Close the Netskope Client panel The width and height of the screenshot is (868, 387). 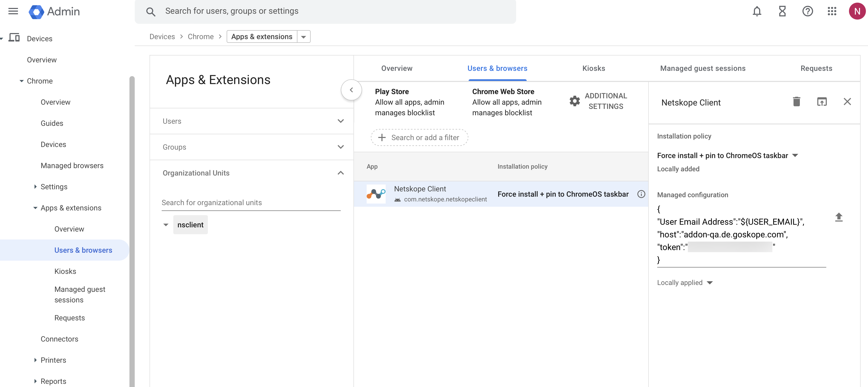847,102
